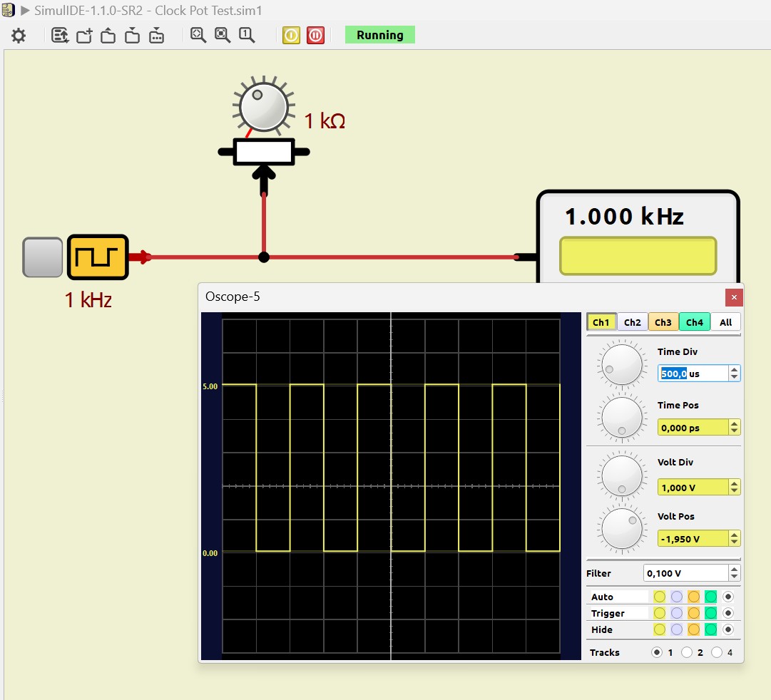Toggle the Hide row yellow channel circle

[x=659, y=629]
